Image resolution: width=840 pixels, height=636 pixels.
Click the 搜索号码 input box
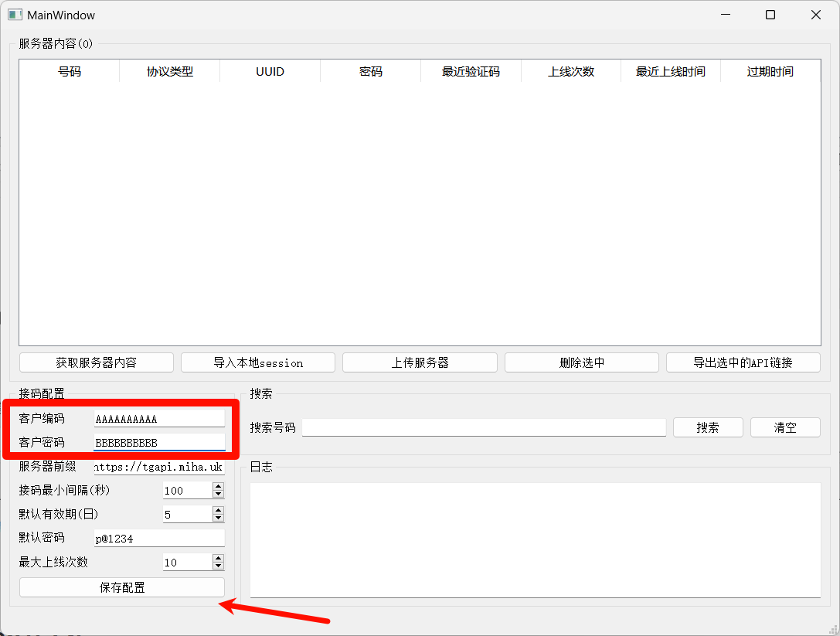[484, 427]
